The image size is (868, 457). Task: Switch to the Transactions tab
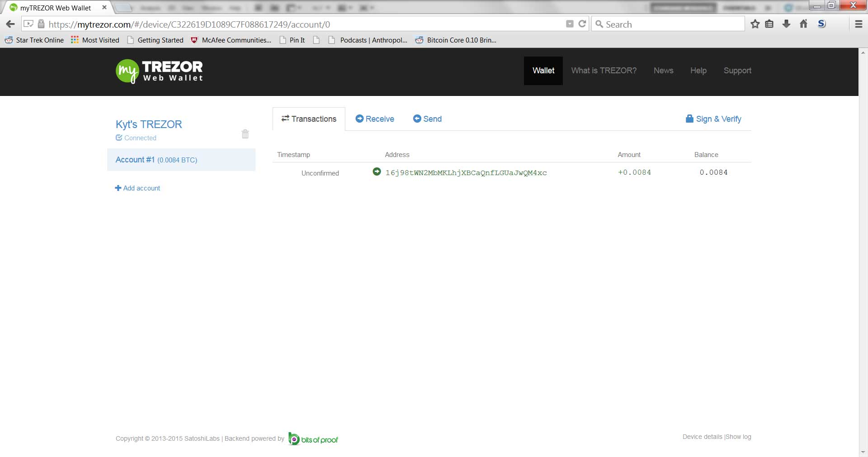pyautogui.click(x=309, y=119)
